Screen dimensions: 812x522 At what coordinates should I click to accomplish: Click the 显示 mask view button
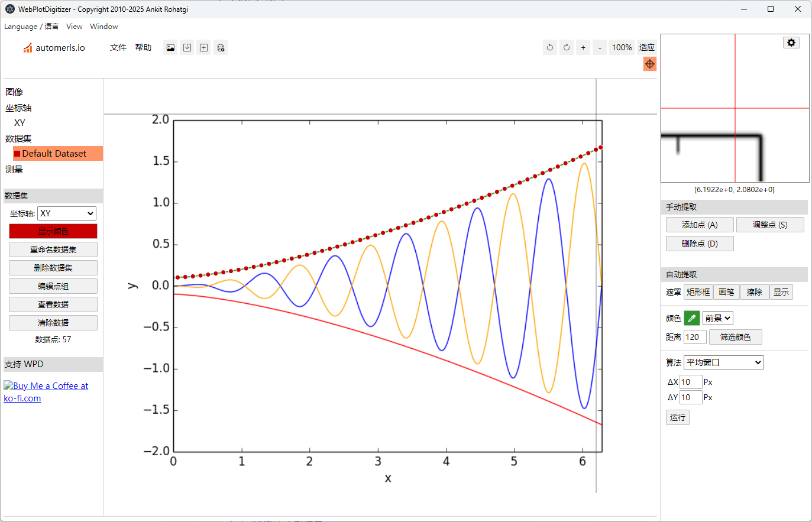[781, 292]
